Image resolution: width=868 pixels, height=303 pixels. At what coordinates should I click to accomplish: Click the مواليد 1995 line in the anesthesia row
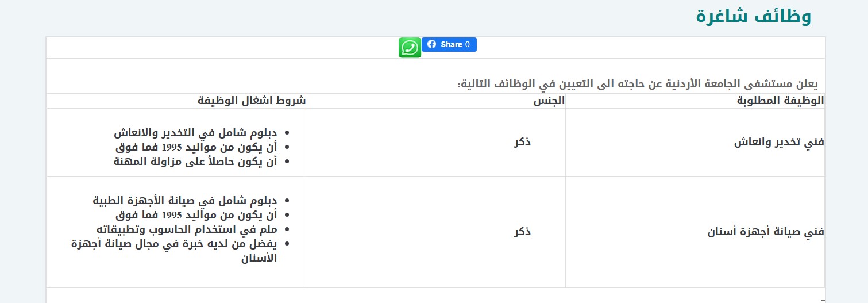[196, 147]
